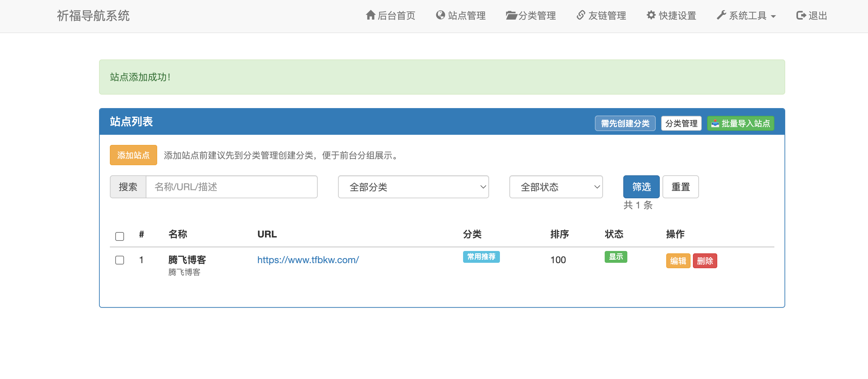Open the 全部分类 category dropdown
This screenshot has width=868, height=379.
coord(413,187)
